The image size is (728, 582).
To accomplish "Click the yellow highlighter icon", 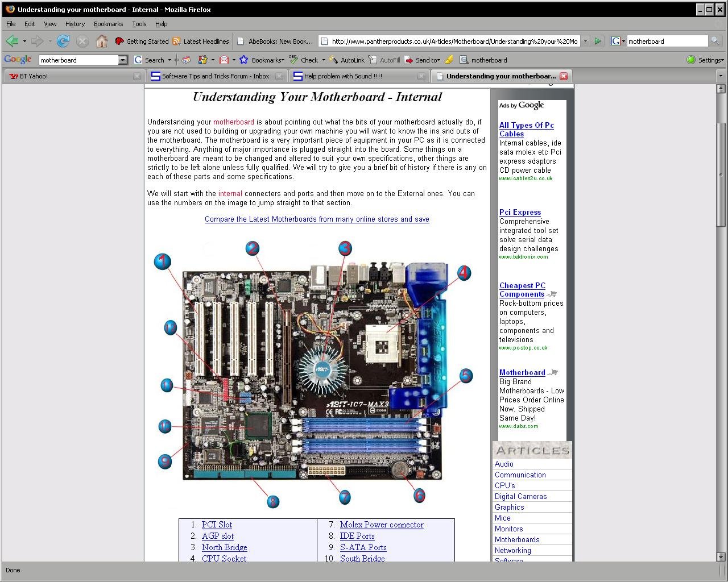I will [x=449, y=60].
